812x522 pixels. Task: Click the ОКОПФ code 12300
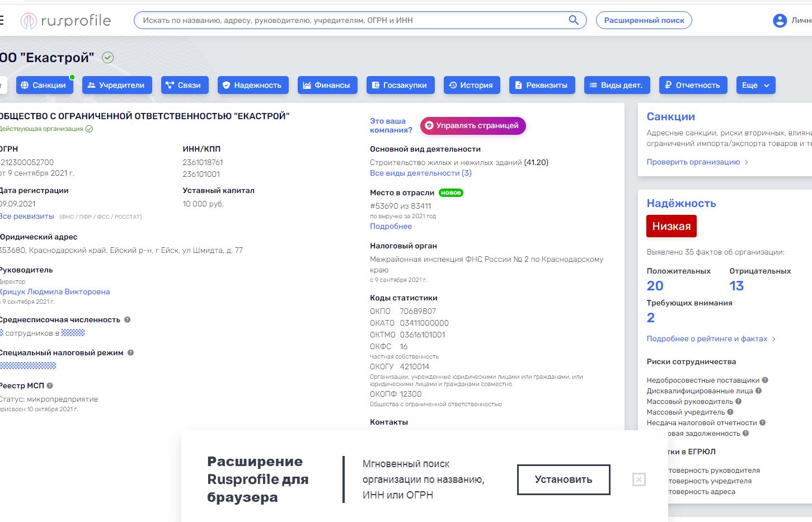(x=411, y=394)
